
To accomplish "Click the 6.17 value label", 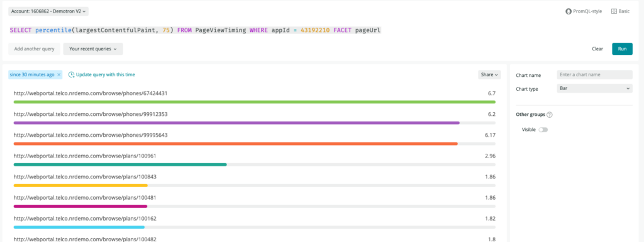I will 491,135.
